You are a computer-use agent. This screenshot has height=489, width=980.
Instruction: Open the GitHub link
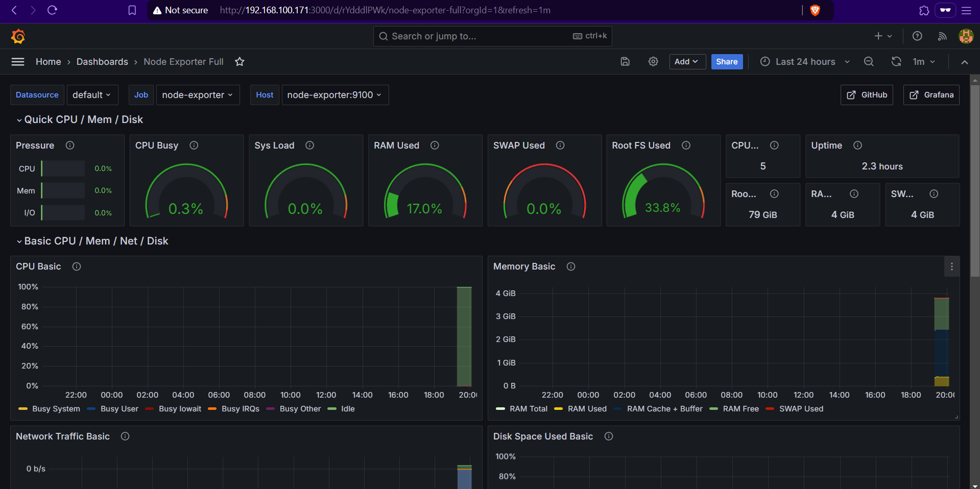point(867,95)
